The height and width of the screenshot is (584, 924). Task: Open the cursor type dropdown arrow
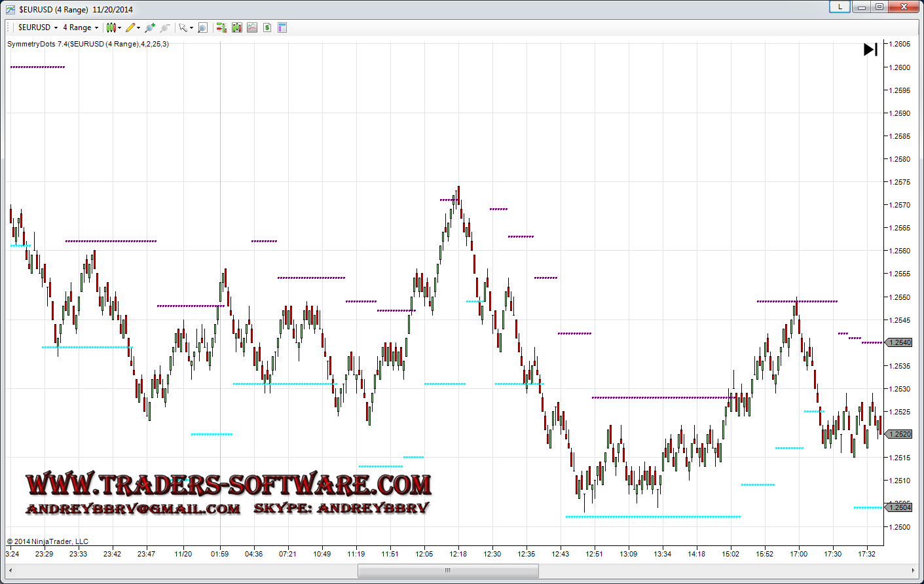pyautogui.click(x=191, y=28)
